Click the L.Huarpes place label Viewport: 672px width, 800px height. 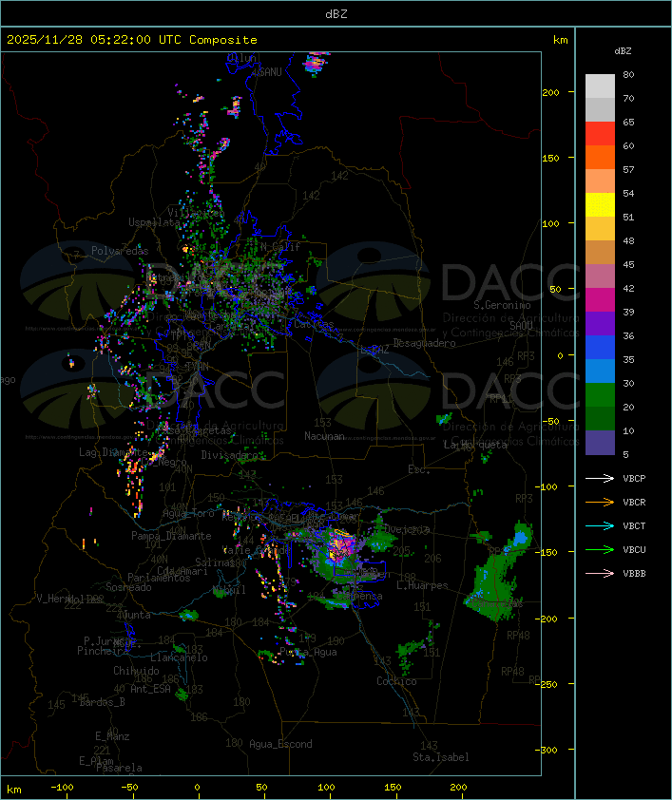coord(422,585)
